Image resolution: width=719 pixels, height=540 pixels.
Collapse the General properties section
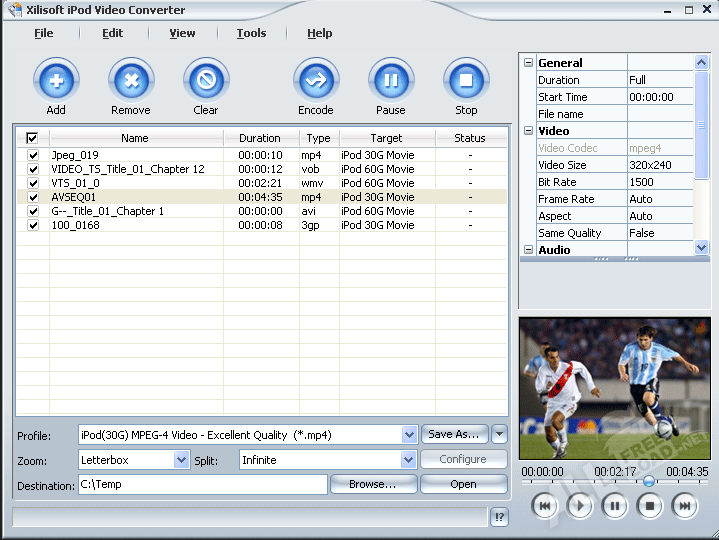[528, 63]
